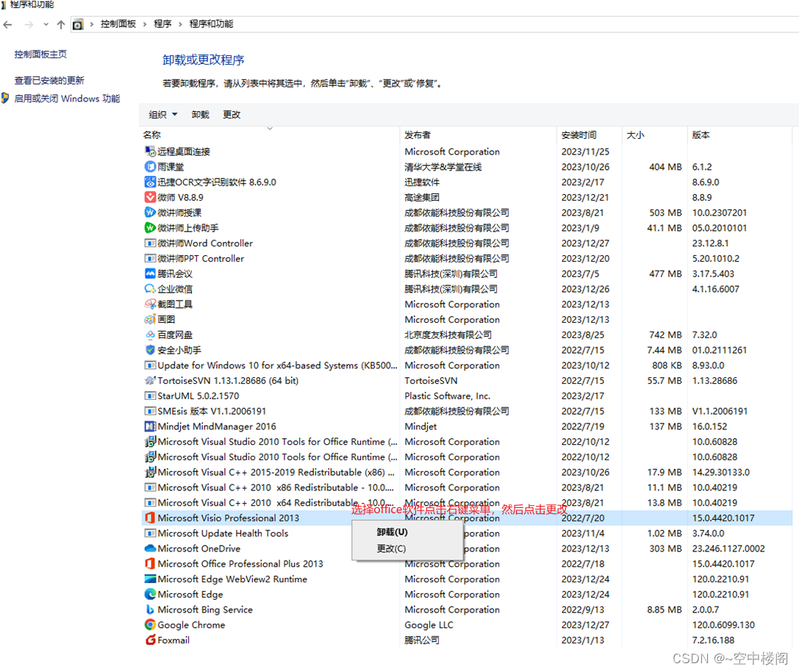Click Microsoft OneDrive cloud icon
This screenshot has width=799, height=672.
pos(150,548)
